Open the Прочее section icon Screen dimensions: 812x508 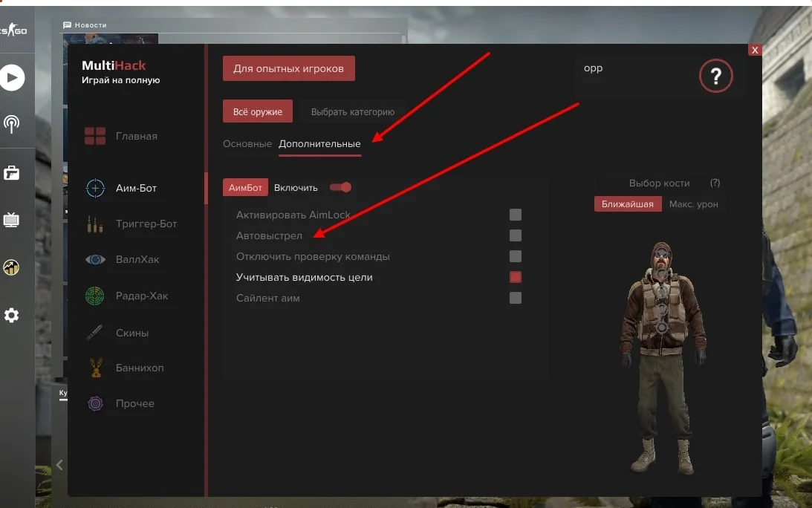coord(95,403)
